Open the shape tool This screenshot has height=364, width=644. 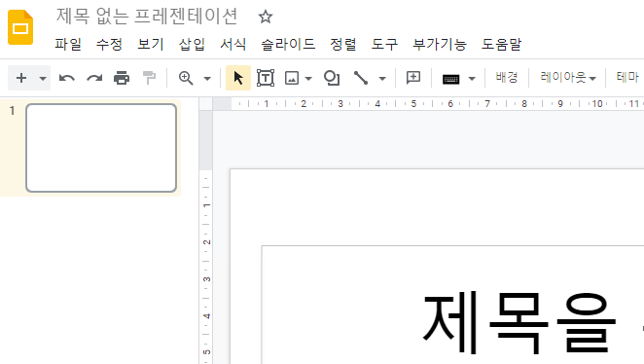click(x=332, y=78)
